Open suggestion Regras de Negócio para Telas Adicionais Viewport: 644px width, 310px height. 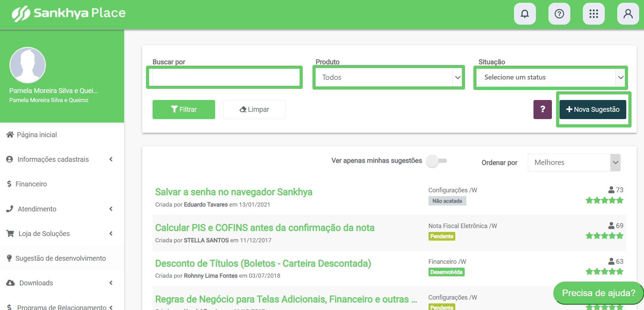click(286, 299)
